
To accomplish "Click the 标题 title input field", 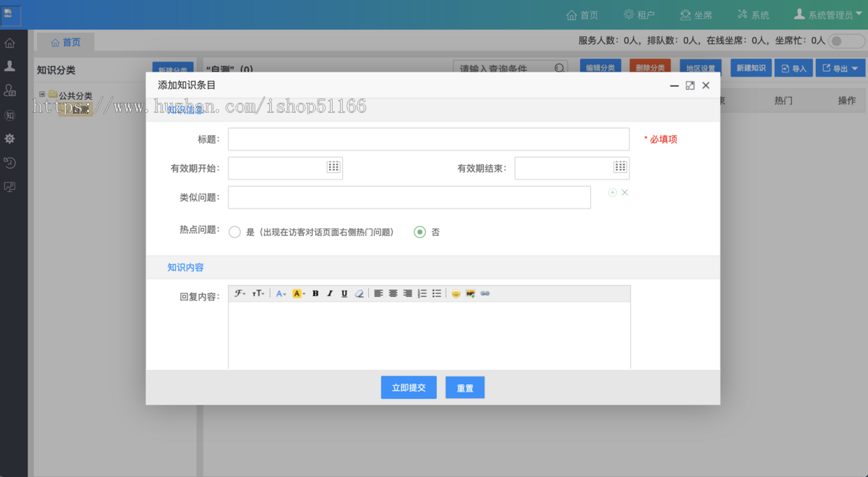I will [429, 139].
